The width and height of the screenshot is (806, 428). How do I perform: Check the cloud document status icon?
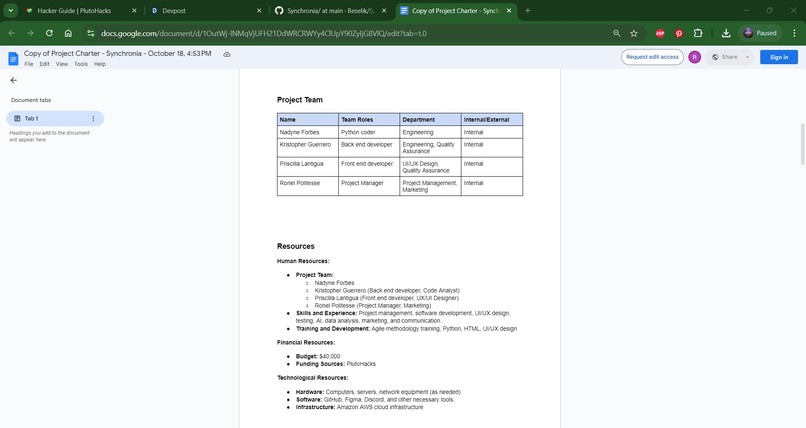tap(227, 54)
